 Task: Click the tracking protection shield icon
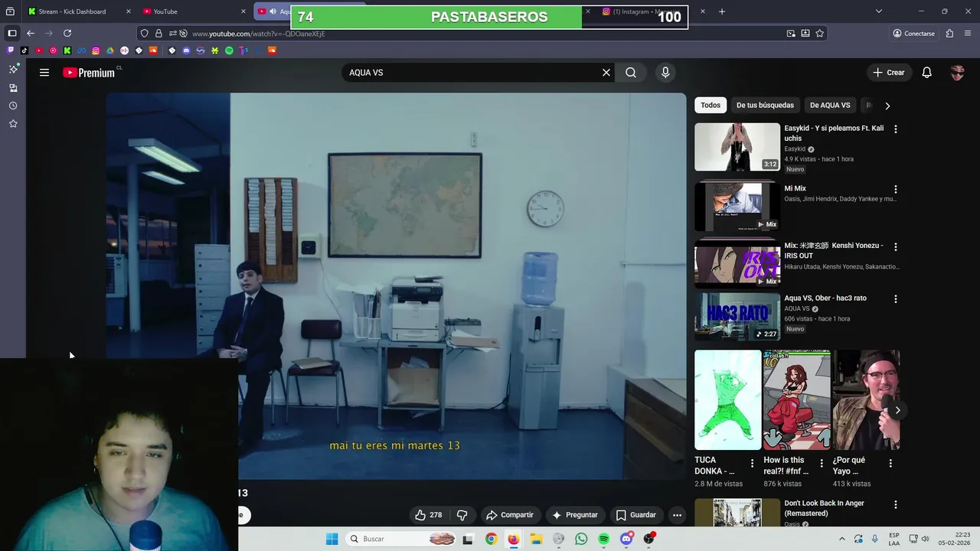[144, 34]
